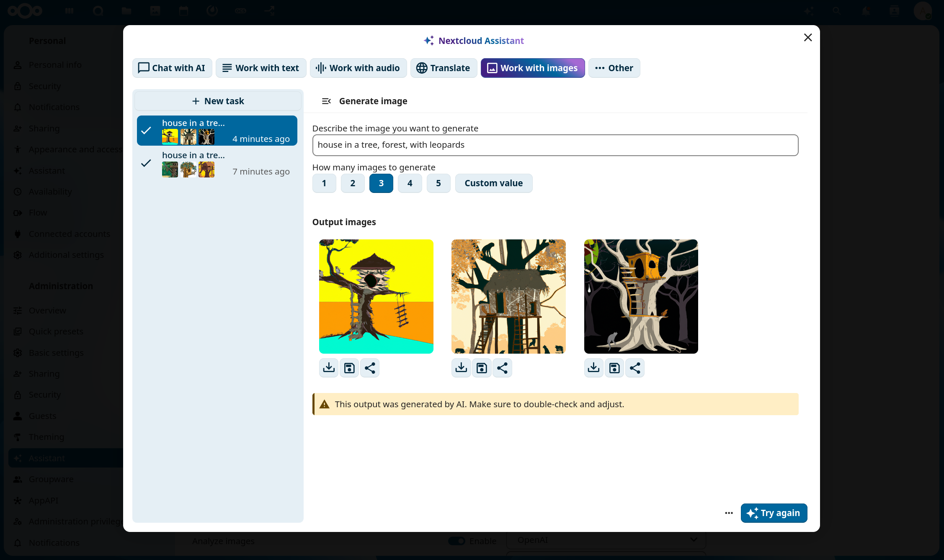Open the Other task types menu
Screen dimensions: 944x560
(614, 68)
